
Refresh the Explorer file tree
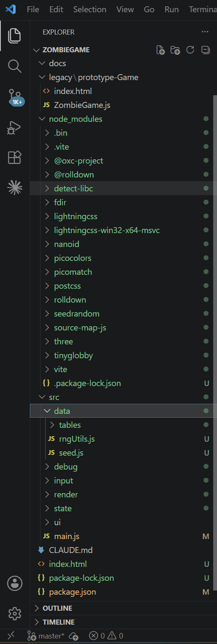tap(190, 50)
